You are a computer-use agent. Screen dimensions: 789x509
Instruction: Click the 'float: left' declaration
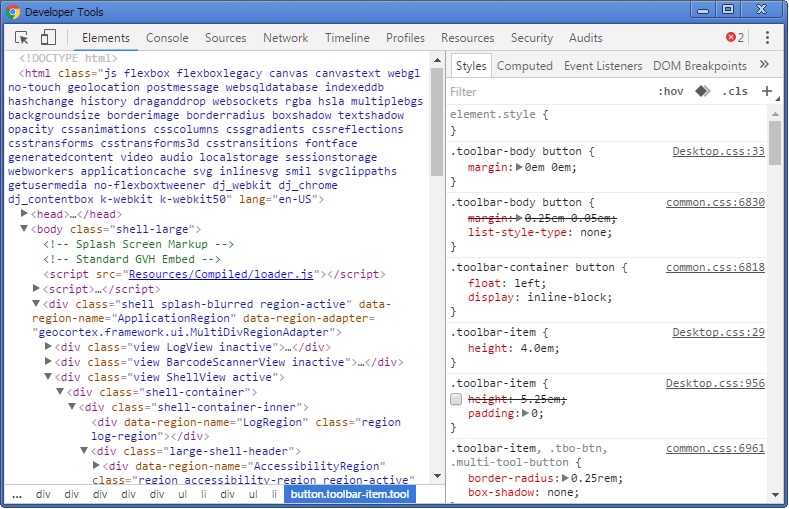click(507, 283)
